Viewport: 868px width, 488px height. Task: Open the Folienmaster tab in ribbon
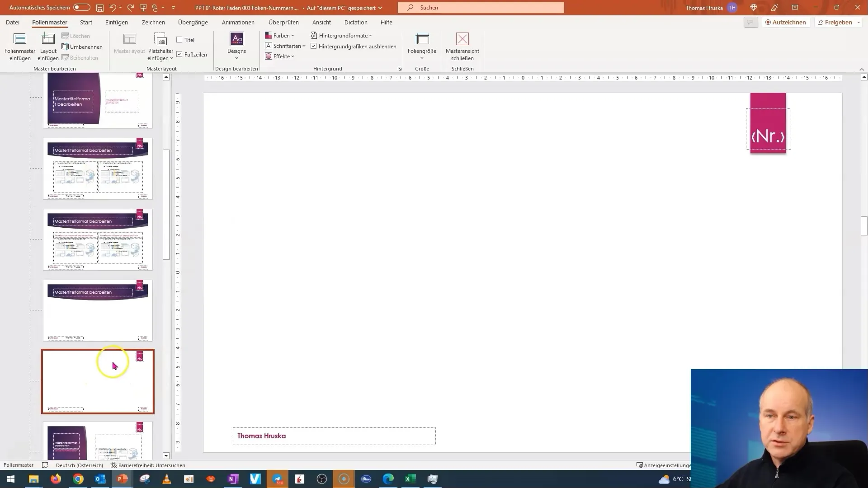[x=49, y=22]
